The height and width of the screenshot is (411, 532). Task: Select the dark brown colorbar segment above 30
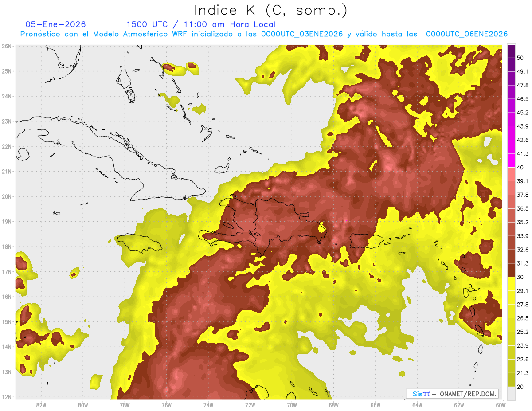tap(511, 270)
